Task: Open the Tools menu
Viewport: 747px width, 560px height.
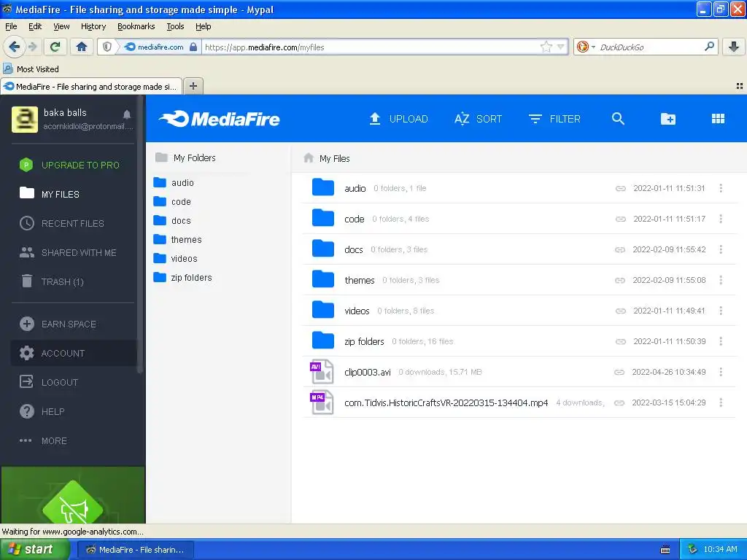Action: tap(175, 26)
